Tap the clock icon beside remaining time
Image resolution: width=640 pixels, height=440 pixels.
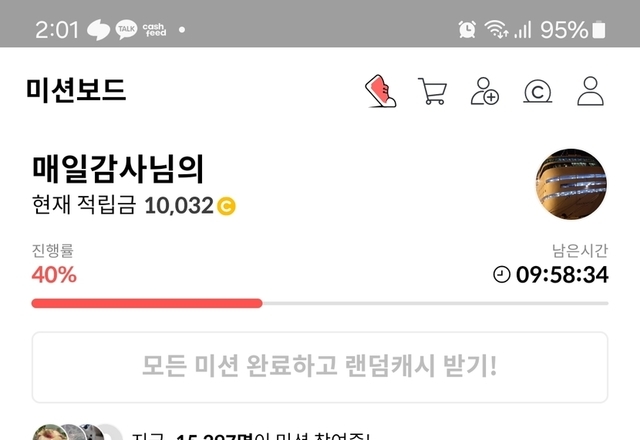(x=502, y=274)
